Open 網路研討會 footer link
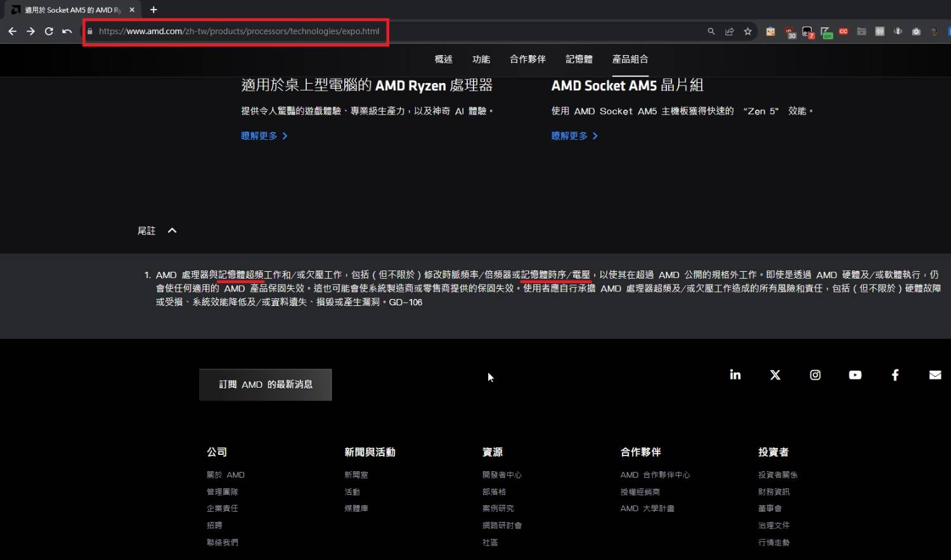This screenshot has width=951, height=560. point(502,525)
